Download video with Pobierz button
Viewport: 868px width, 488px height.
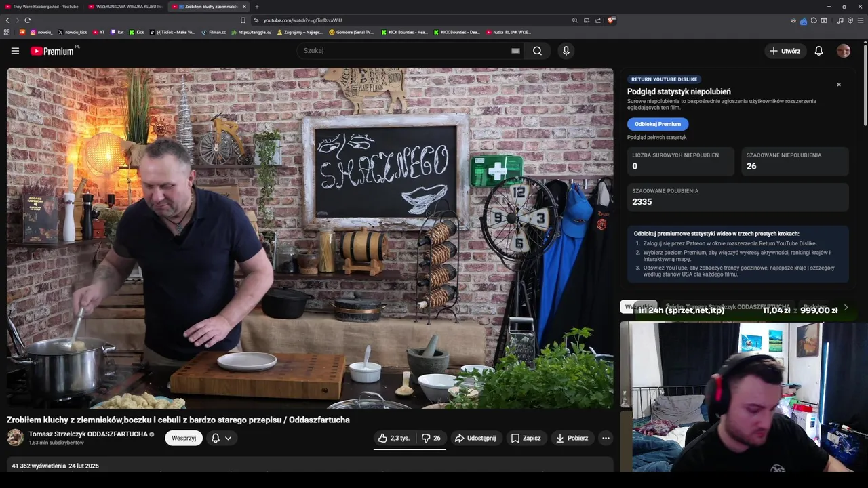[x=572, y=438]
